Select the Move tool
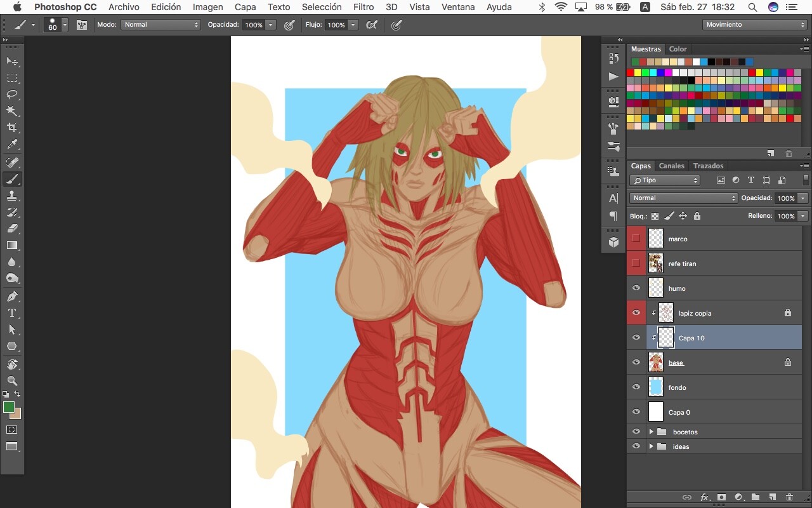812x508 pixels. (x=12, y=62)
